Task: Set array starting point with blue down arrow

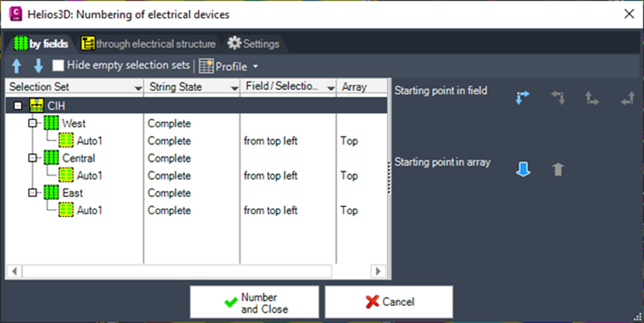Action: point(523,169)
